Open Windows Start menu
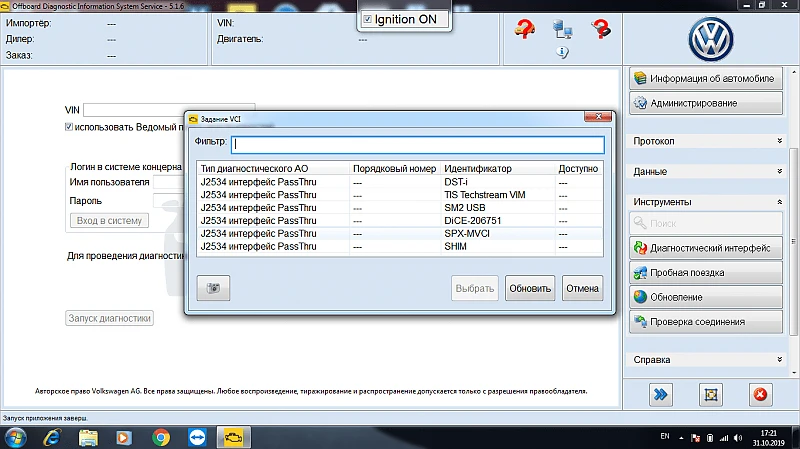The width and height of the screenshot is (800, 449). point(15,438)
